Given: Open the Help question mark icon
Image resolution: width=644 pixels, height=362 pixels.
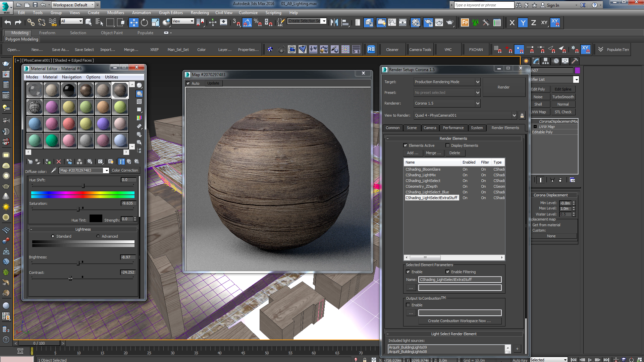Looking at the screenshot, I should 595,5.
